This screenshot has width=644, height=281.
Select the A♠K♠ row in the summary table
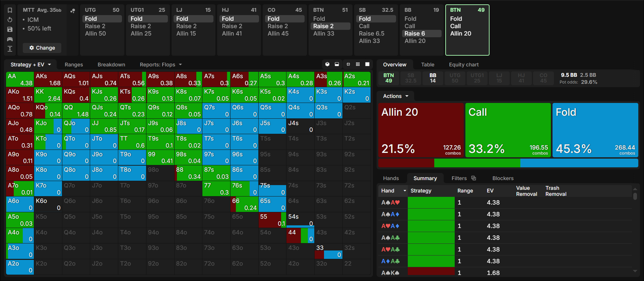pos(504,273)
